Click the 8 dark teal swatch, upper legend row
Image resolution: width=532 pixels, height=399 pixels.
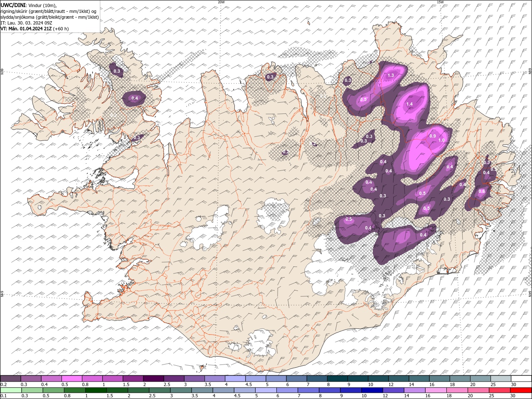tap(337, 379)
